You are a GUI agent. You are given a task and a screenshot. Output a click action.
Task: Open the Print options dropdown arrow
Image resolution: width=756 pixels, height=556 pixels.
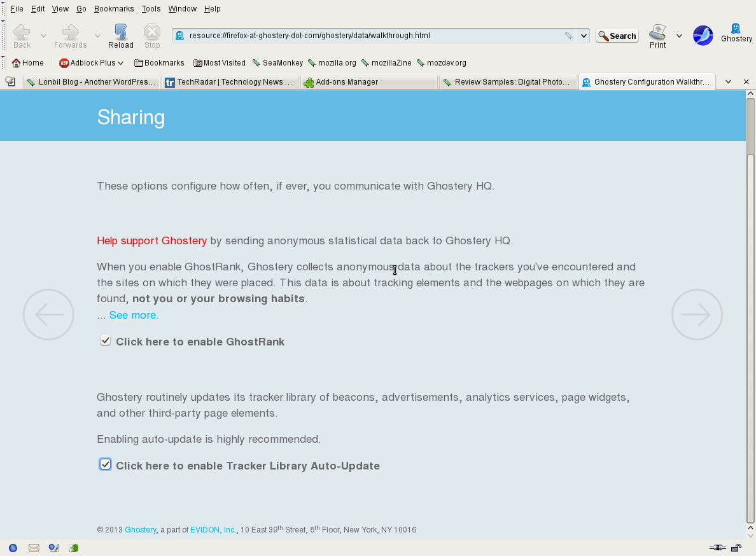pos(680,36)
